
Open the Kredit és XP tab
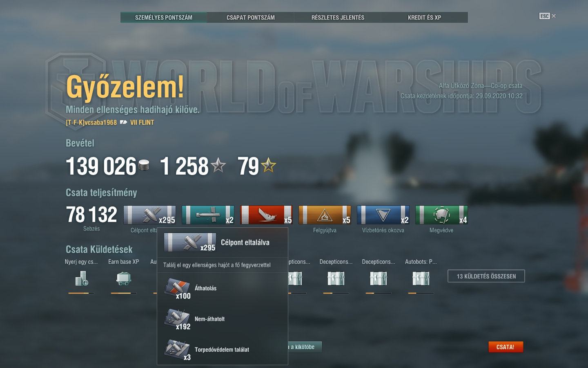(x=425, y=18)
